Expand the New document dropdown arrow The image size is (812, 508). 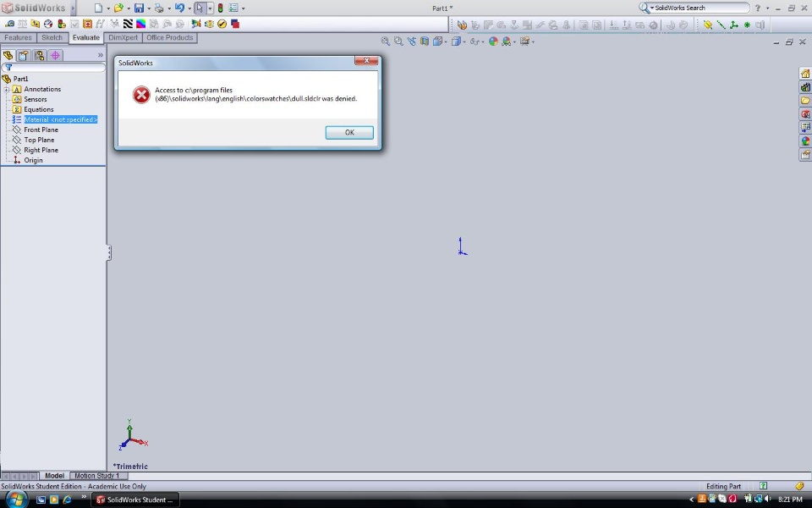[108, 8]
